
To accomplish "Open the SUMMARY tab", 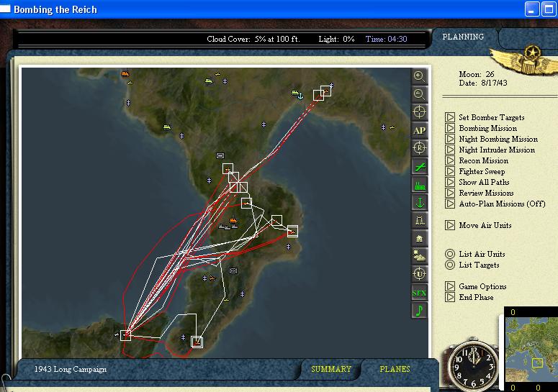I will tap(331, 369).
